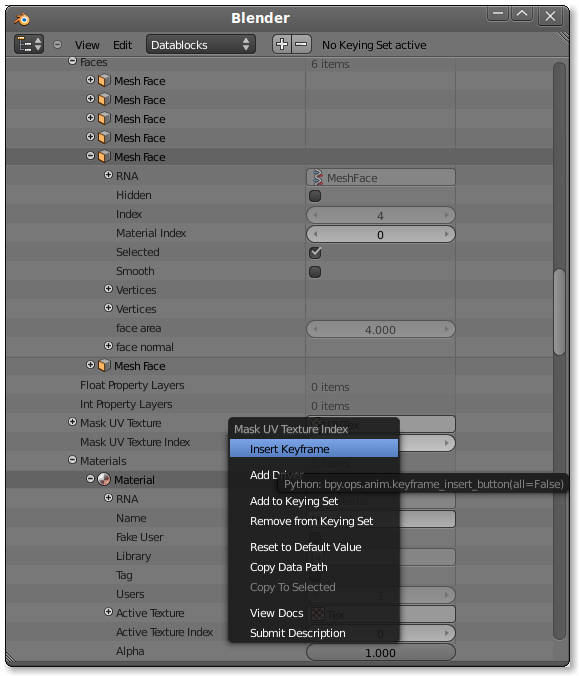Collapse the header menus with small circle icon

(x=57, y=44)
